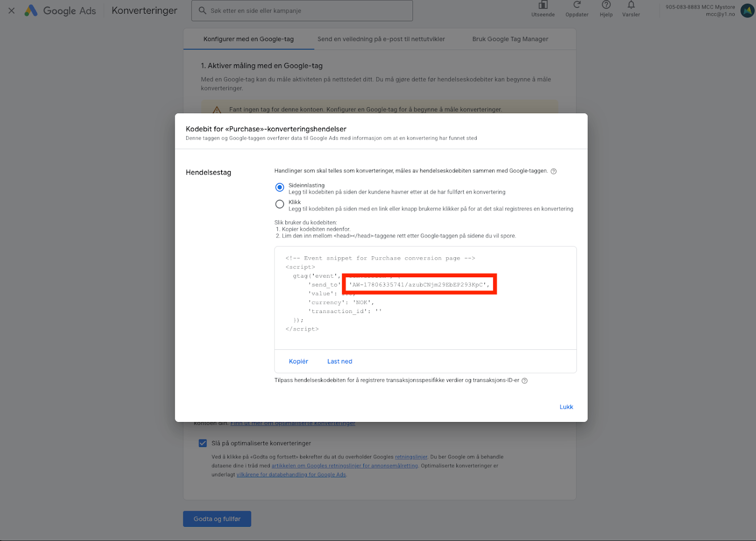This screenshot has height=541, width=756.
Task: Open the vilkårene for databehandling link
Action: [x=291, y=475]
